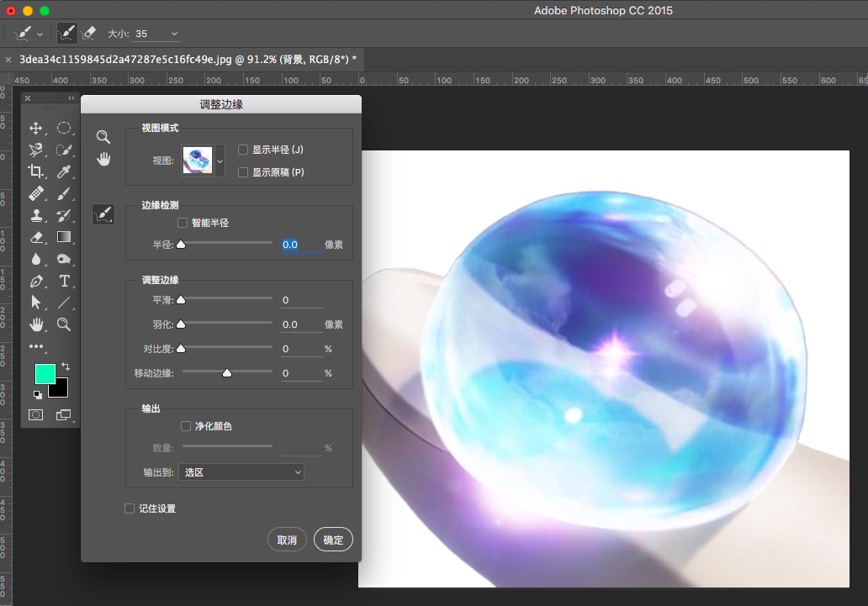This screenshot has height=606, width=868.
Task: Open the 视图 view mode dropdown
Action: point(220,160)
